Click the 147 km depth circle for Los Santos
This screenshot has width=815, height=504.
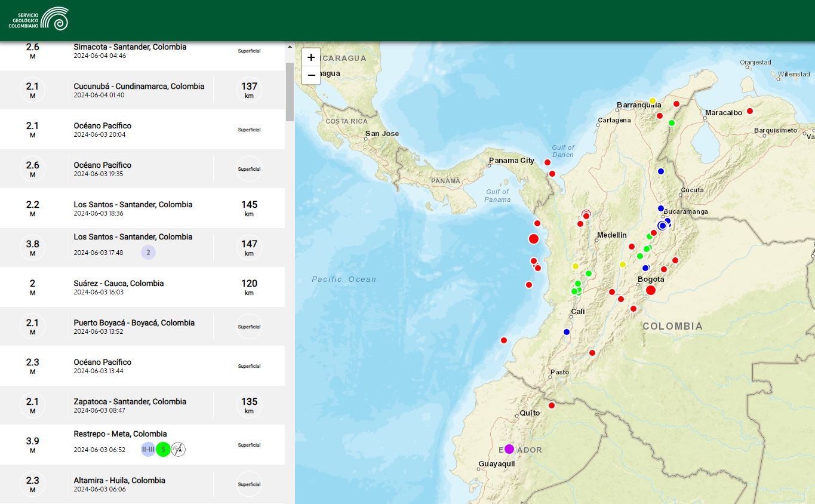[x=249, y=247]
